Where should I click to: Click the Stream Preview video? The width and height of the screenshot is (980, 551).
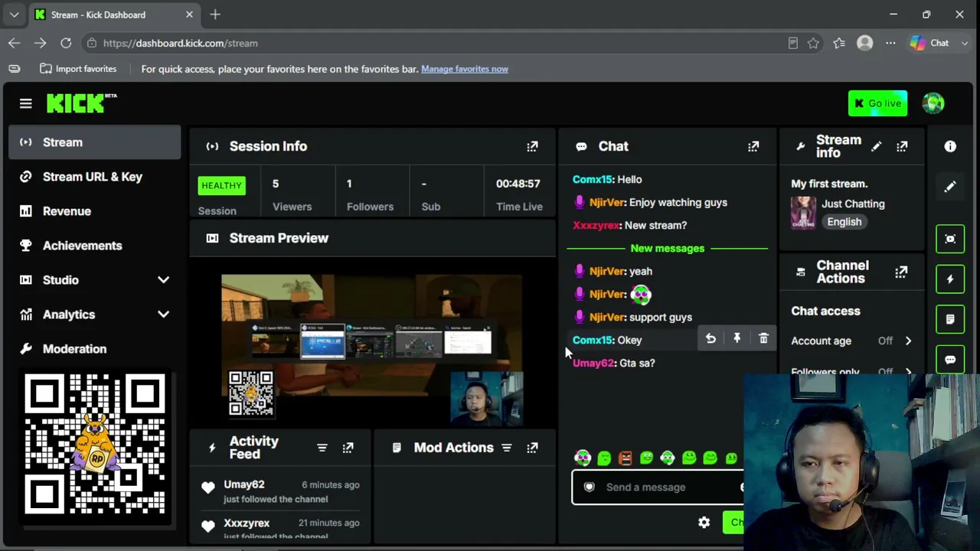372,350
